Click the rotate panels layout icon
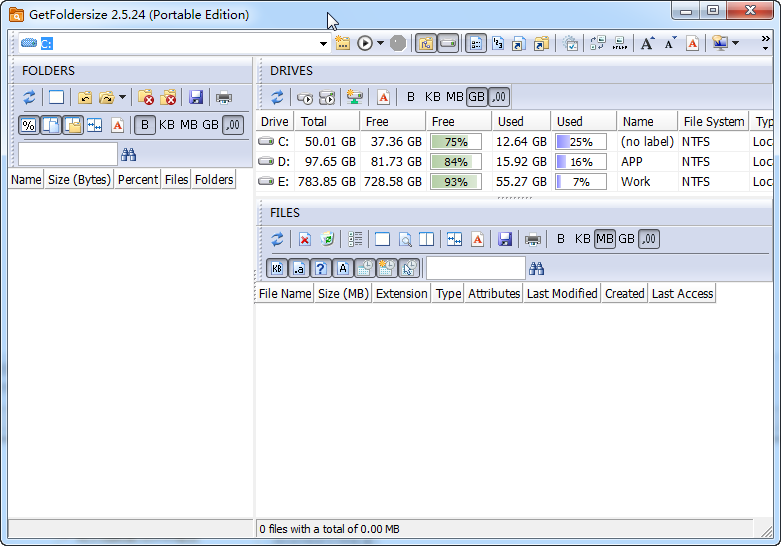The height and width of the screenshot is (546, 781). click(598, 43)
